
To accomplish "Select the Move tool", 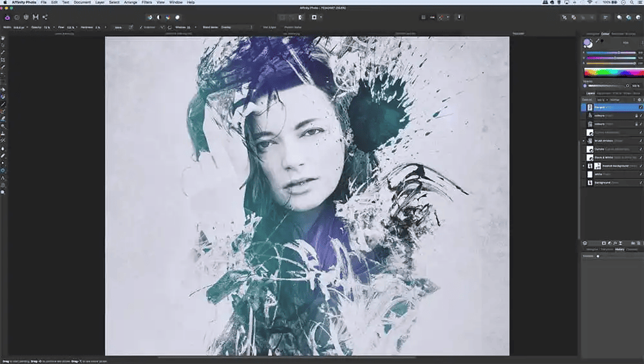I will click(3, 45).
